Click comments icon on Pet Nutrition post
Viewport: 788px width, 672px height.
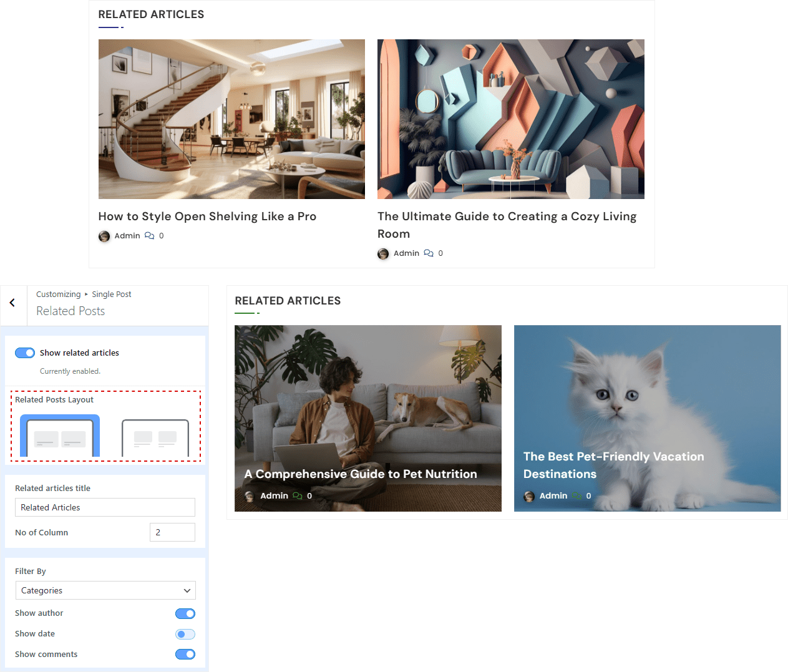click(298, 496)
